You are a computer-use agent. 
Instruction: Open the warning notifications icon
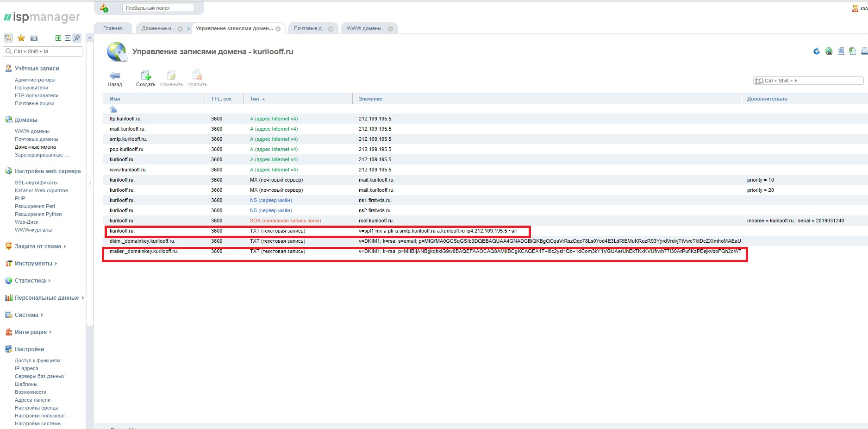pyautogui.click(x=104, y=8)
